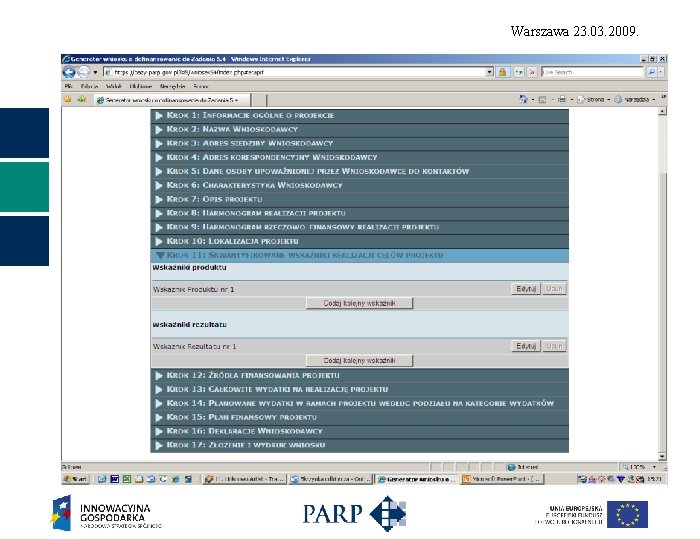
Task: Expand Krok 8: Harmonogram realizacji projektu
Action: pyautogui.click(x=359, y=213)
